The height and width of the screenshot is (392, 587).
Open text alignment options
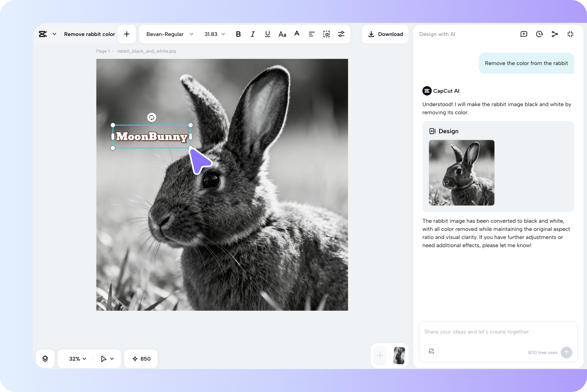[311, 34]
